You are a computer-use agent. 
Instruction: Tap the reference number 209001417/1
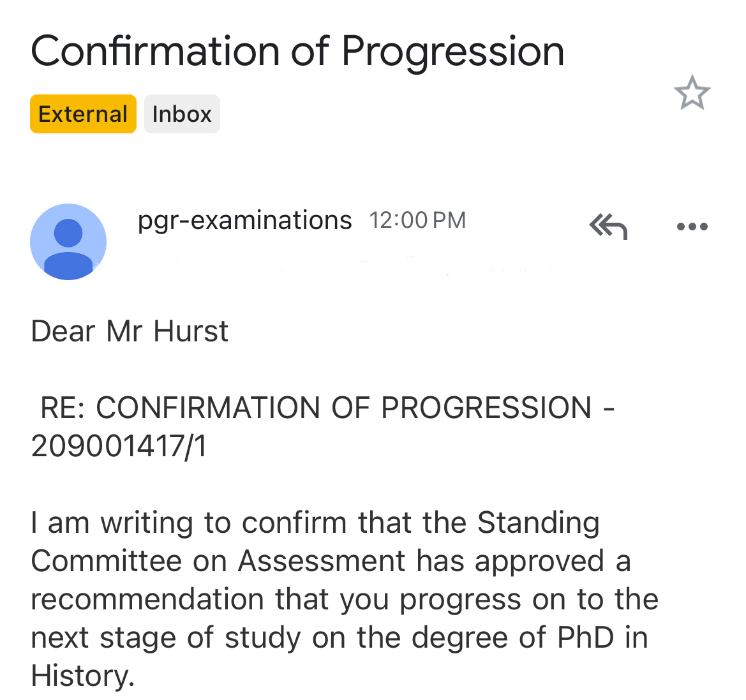tap(119, 446)
